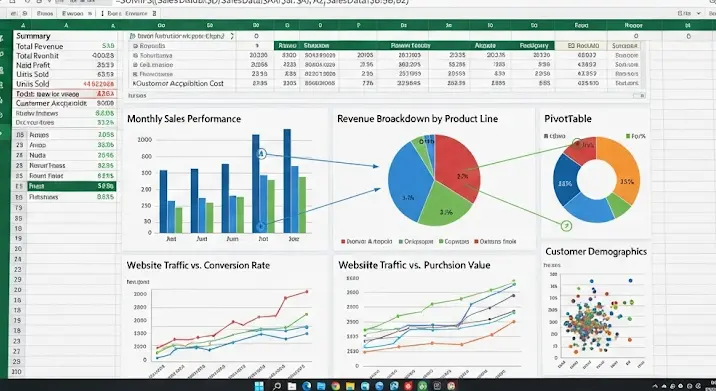Click the Suroaoa table header
The image size is (716, 391).
[624, 46]
